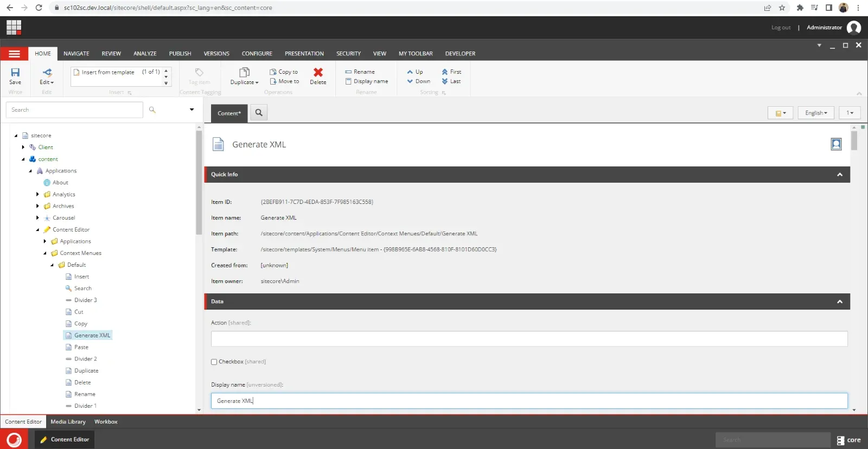The image size is (868, 449).
Task: Open the English language dropdown
Action: tap(816, 113)
